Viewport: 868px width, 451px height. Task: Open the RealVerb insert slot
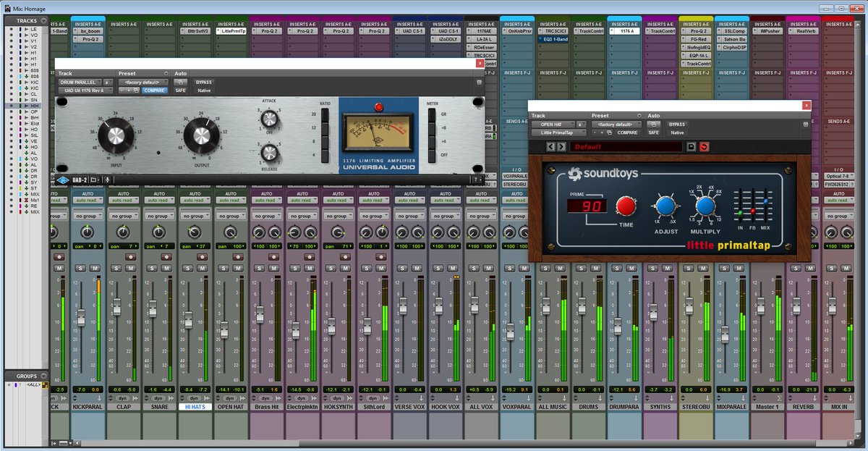[x=802, y=31]
